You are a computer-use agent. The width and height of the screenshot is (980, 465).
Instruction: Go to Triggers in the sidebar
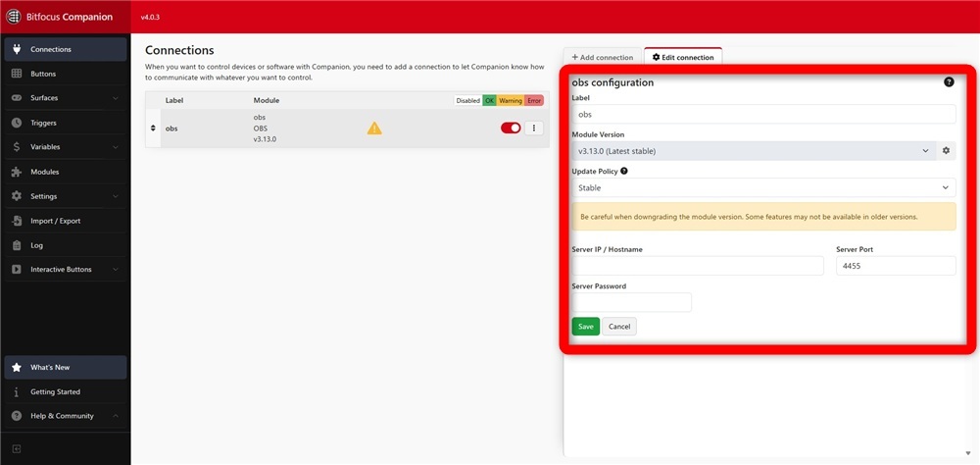[x=65, y=123]
